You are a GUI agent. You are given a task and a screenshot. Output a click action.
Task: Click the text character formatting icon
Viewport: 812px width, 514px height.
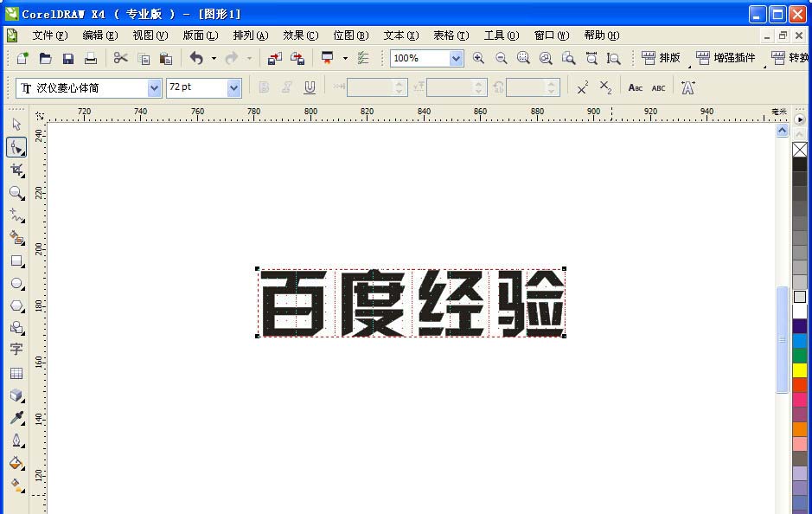[x=687, y=87]
